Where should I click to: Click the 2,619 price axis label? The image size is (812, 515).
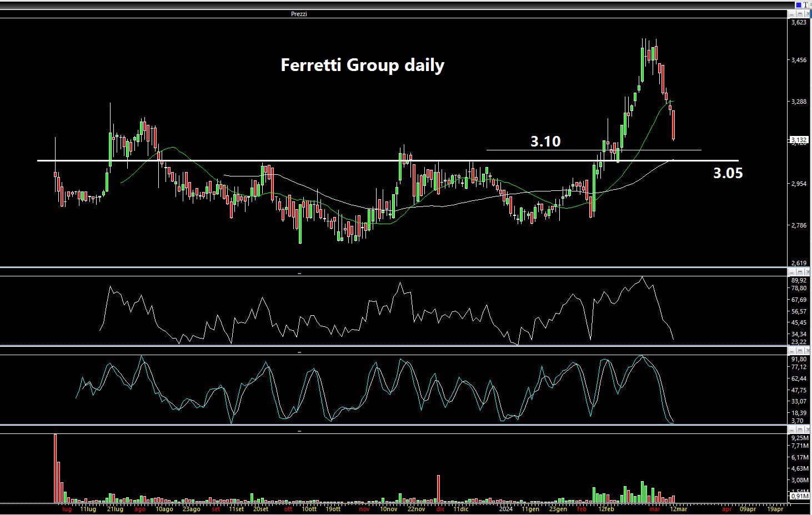pyautogui.click(x=799, y=263)
